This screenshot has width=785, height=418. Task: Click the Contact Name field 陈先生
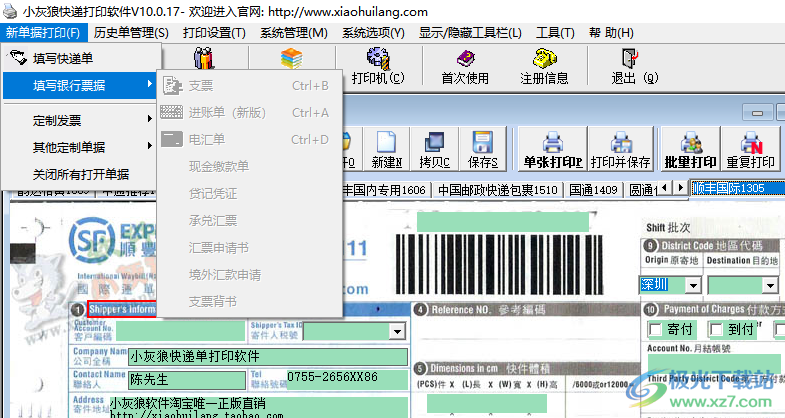tap(187, 380)
